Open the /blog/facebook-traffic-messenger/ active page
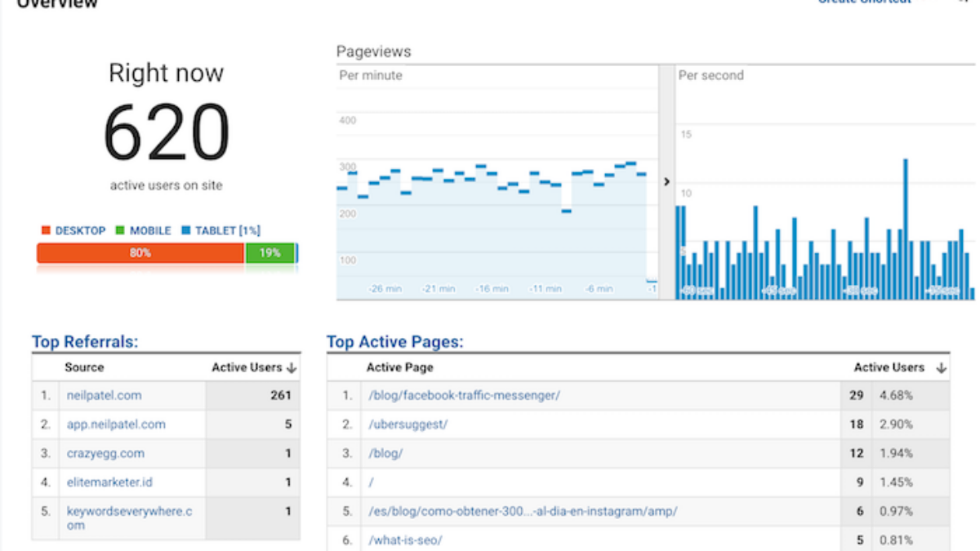Image resolution: width=980 pixels, height=551 pixels. [464, 395]
